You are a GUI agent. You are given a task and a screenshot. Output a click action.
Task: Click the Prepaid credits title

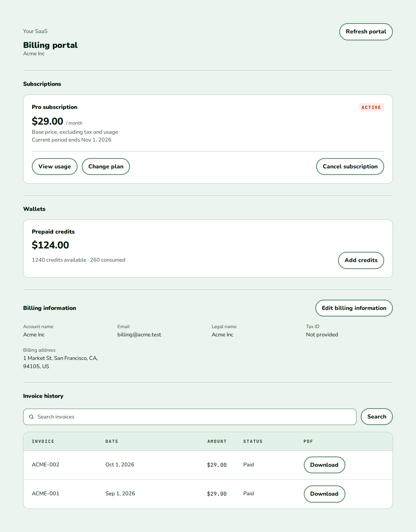pos(53,232)
